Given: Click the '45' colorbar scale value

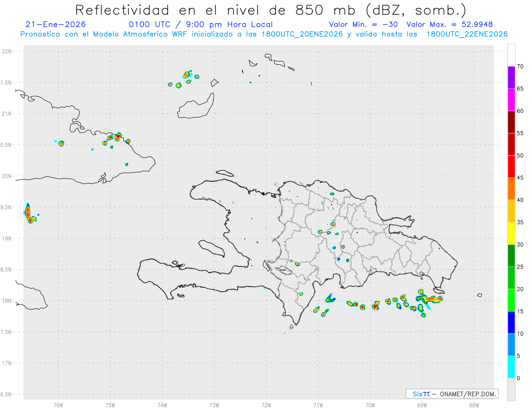Looking at the screenshot, I should point(520,178).
